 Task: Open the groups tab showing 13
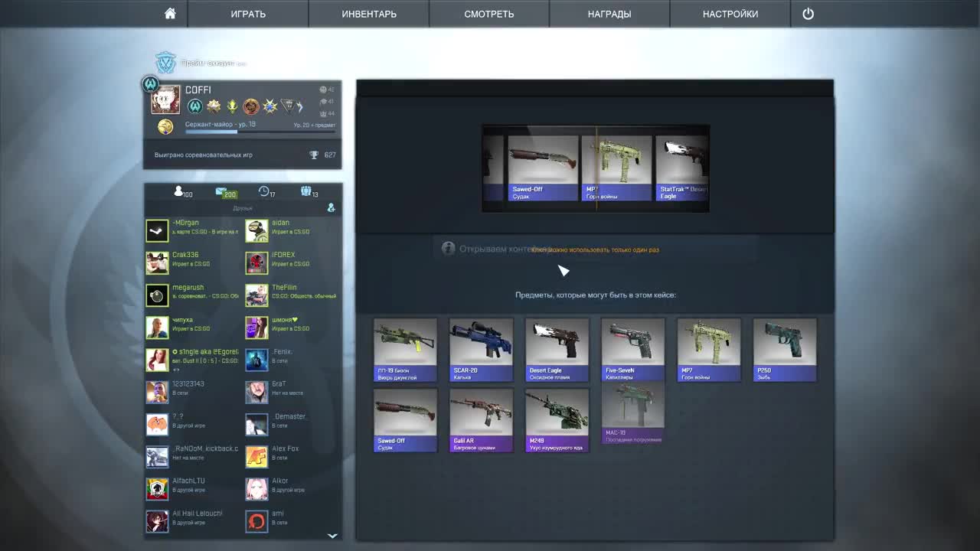point(309,191)
